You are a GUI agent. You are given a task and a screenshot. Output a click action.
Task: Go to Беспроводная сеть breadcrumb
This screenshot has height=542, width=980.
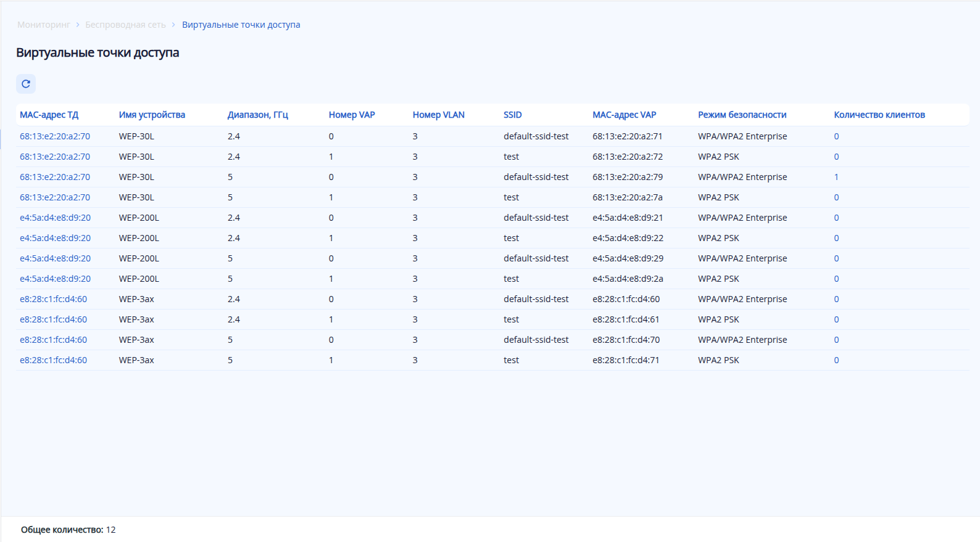pos(125,25)
